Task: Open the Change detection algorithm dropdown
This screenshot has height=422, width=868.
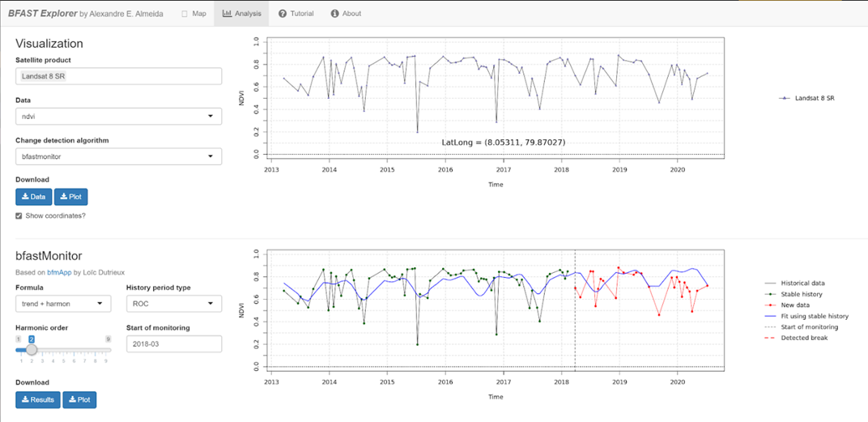Action: pyautogui.click(x=118, y=156)
